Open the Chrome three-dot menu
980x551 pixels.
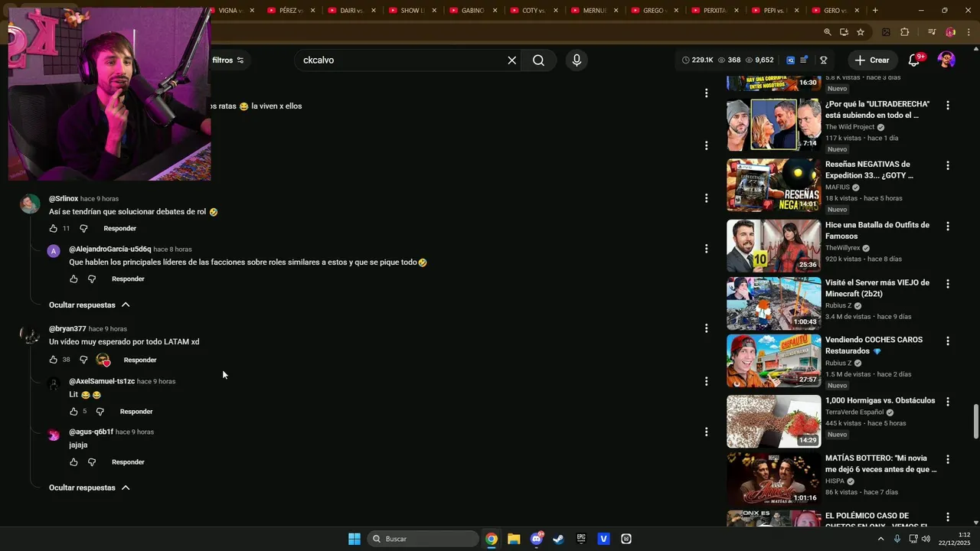(x=967, y=32)
